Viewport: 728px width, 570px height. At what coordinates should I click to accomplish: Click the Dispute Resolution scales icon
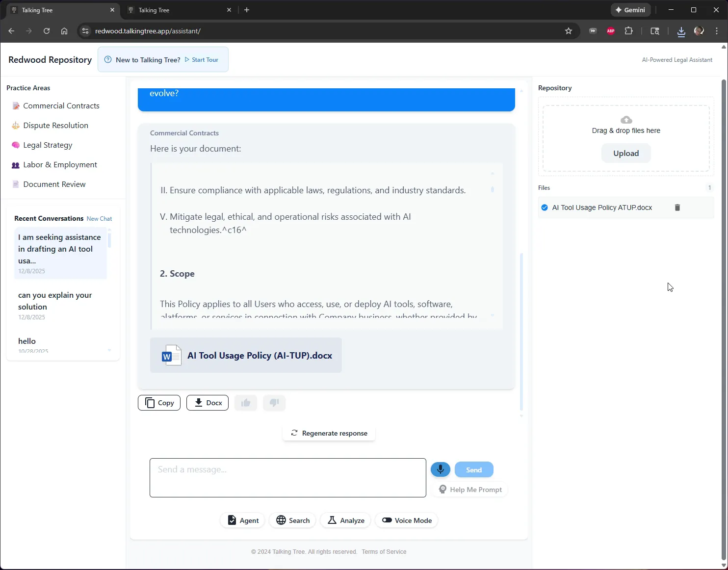point(16,126)
